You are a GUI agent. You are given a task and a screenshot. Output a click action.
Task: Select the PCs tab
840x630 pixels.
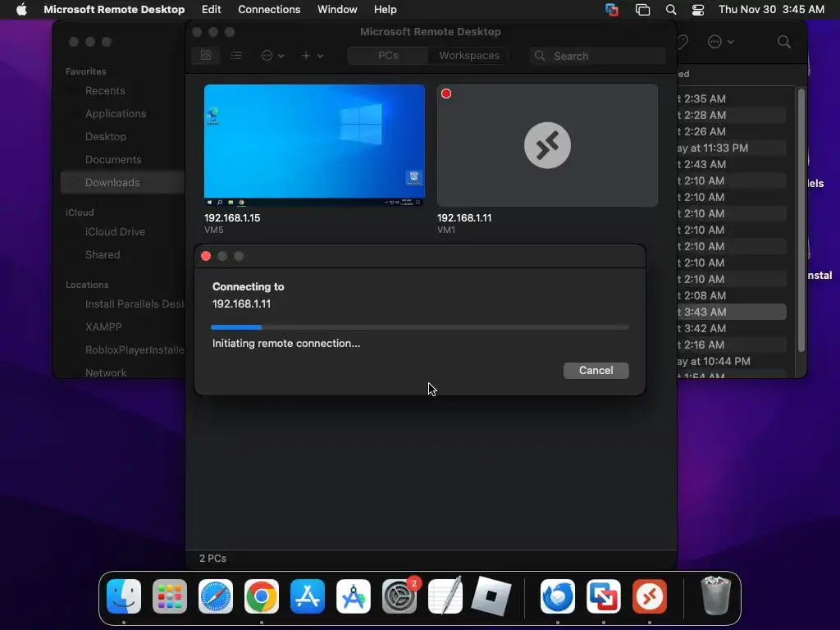(x=388, y=56)
